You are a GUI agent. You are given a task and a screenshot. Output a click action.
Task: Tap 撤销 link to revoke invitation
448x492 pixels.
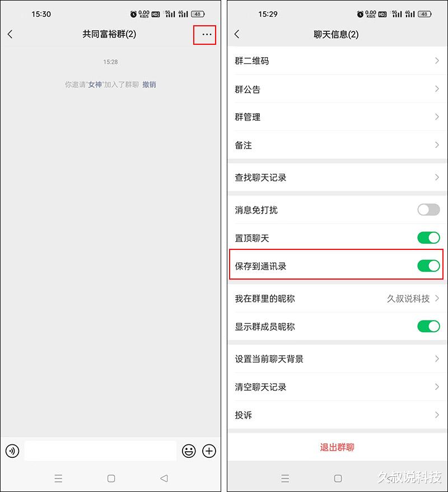click(149, 85)
